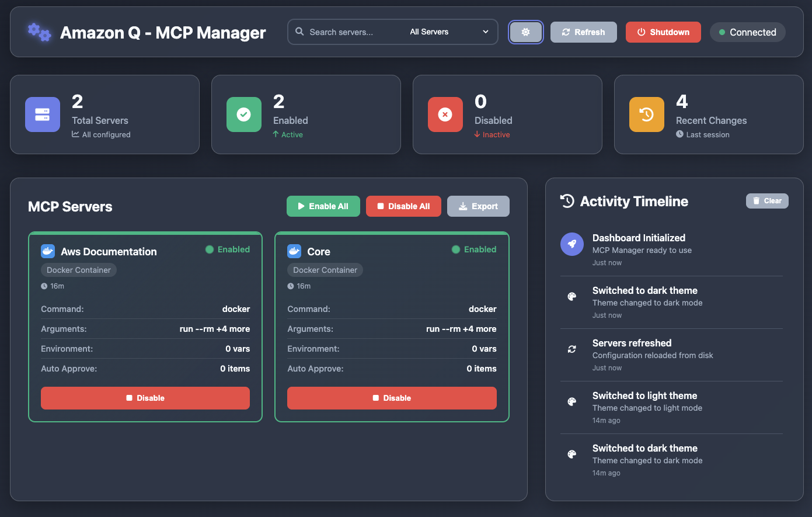This screenshot has height=517, width=812.
Task: Click 'Amazon Q - MCP Manager' title
Action: click(163, 33)
